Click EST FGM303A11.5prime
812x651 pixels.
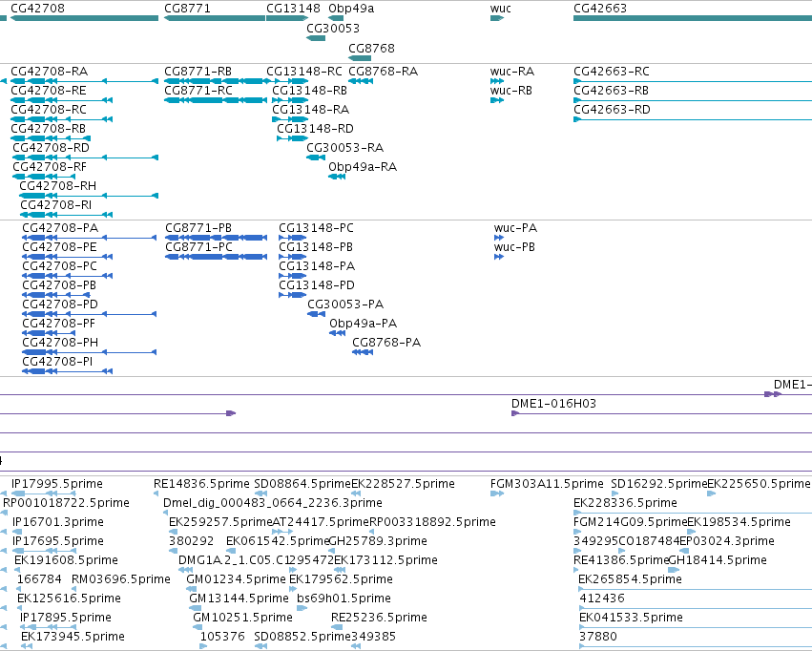click(547, 484)
